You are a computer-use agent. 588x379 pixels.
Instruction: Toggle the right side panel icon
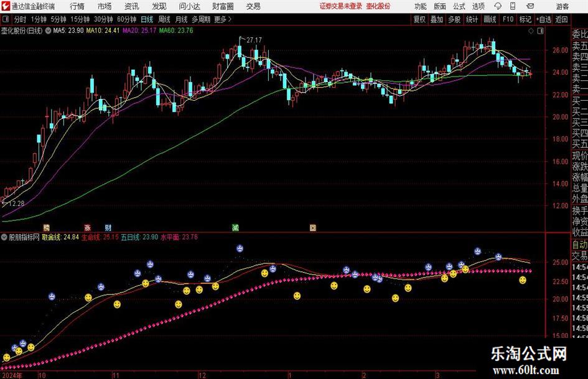[540, 31]
